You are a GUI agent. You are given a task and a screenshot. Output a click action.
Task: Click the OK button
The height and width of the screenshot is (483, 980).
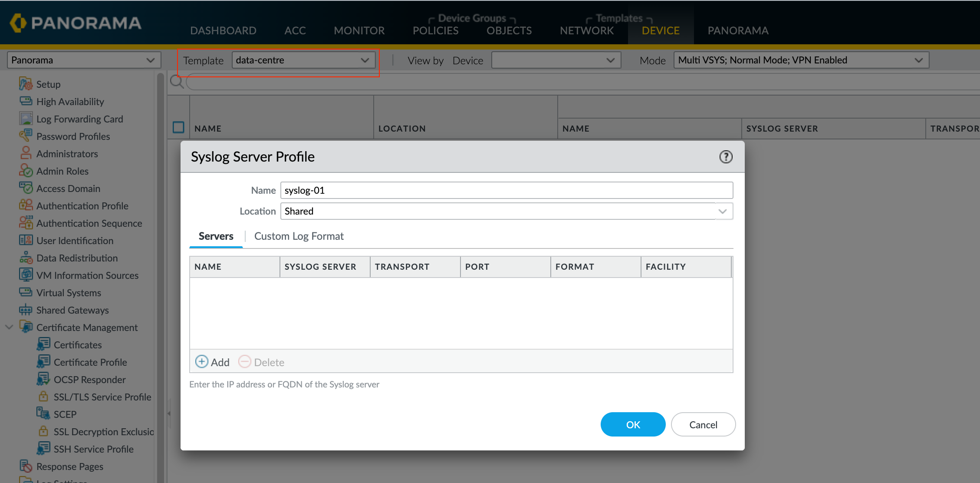pos(632,424)
